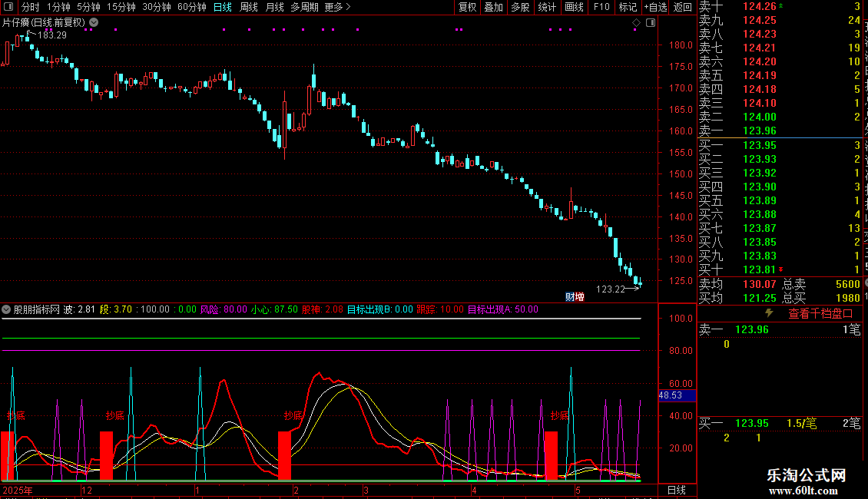Click 叠加 overlay button
The height and width of the screenshot is (499, 868).
coord(494,7)
